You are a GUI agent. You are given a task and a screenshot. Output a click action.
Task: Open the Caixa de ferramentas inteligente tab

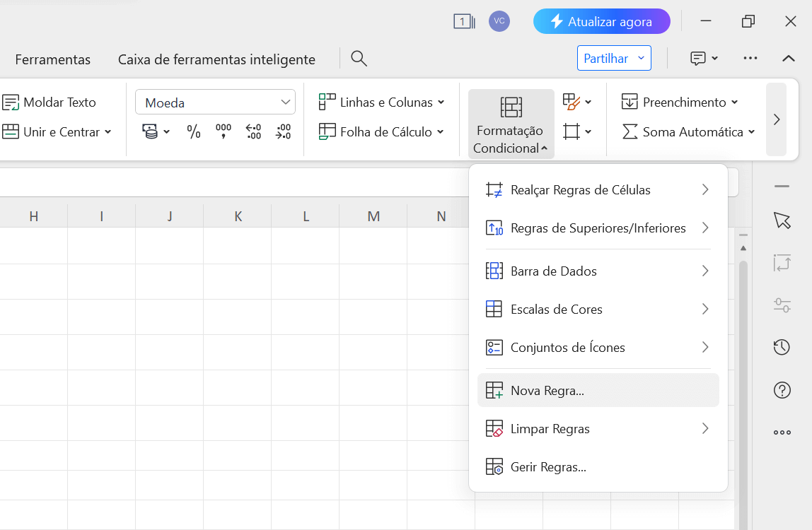(x=216, y=59)
